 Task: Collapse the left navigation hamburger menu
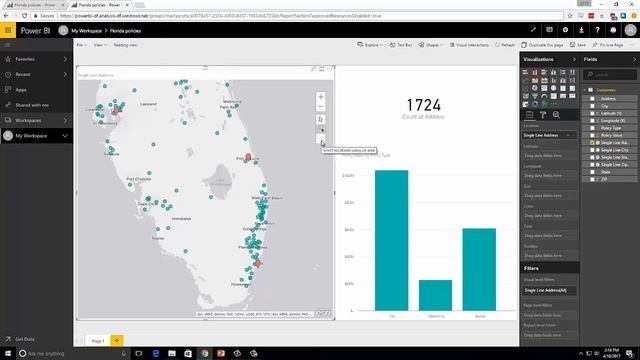8,45
